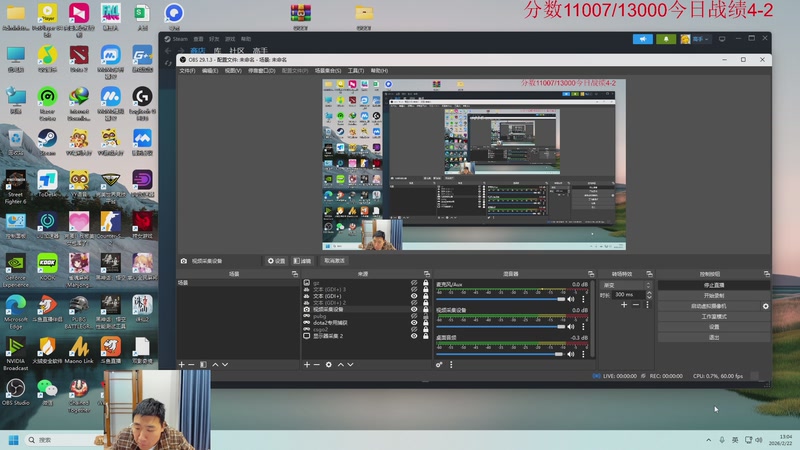The image size is (800, 450).
Task: Open options menu for 视频采集设备 mixer channel
Action: tap(583, 327)
